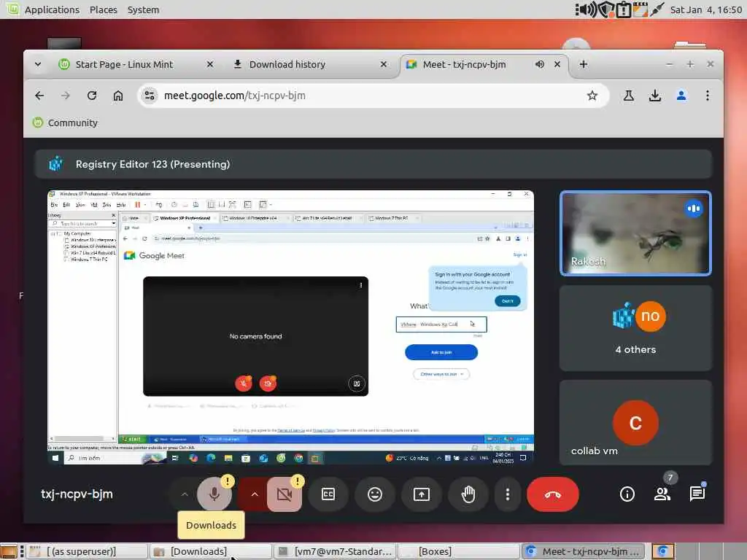Toggle the camera button in Meet
The height and width of the screenshot is (560, 747).
tap(285, 494)
